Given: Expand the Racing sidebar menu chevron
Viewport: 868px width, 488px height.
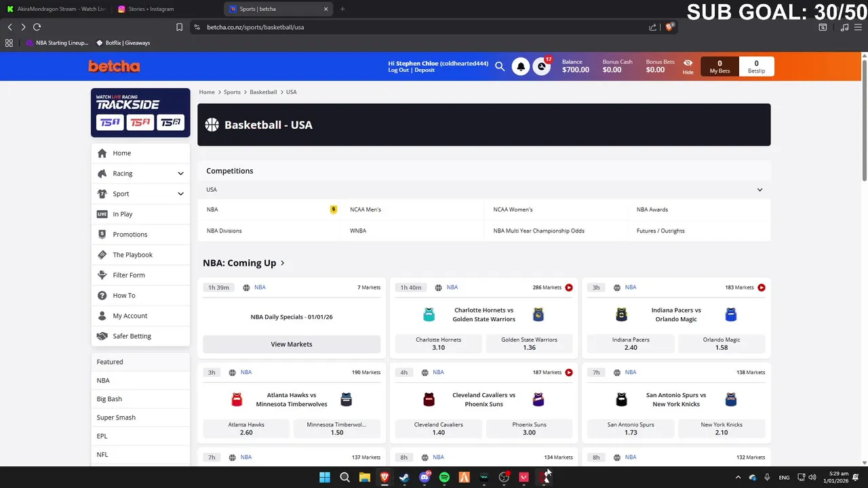Looking at the screenshot, I should [x=180, y=174].
